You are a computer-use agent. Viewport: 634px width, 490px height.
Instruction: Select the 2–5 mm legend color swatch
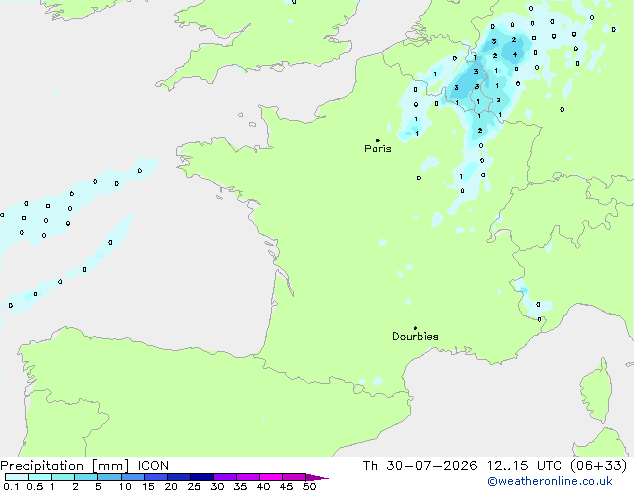86,477
